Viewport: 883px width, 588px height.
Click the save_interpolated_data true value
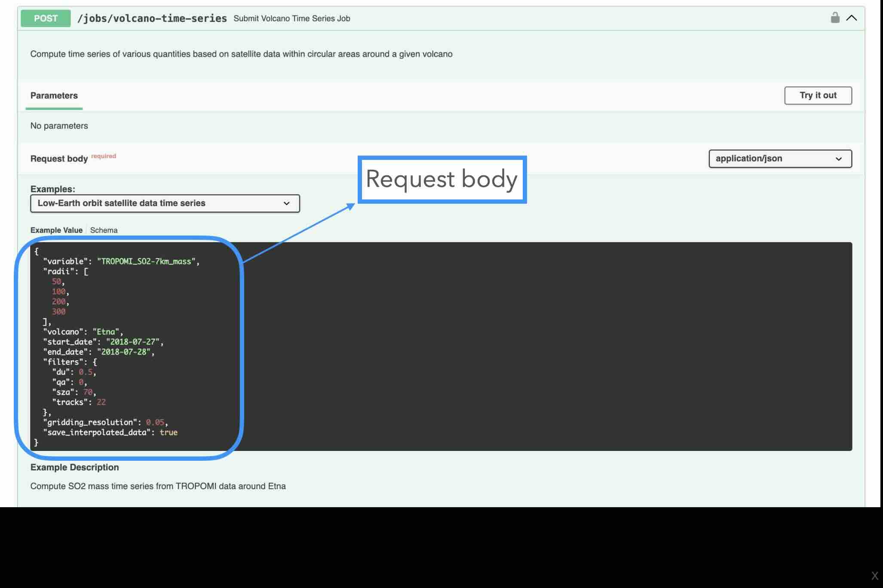point(169,432)
